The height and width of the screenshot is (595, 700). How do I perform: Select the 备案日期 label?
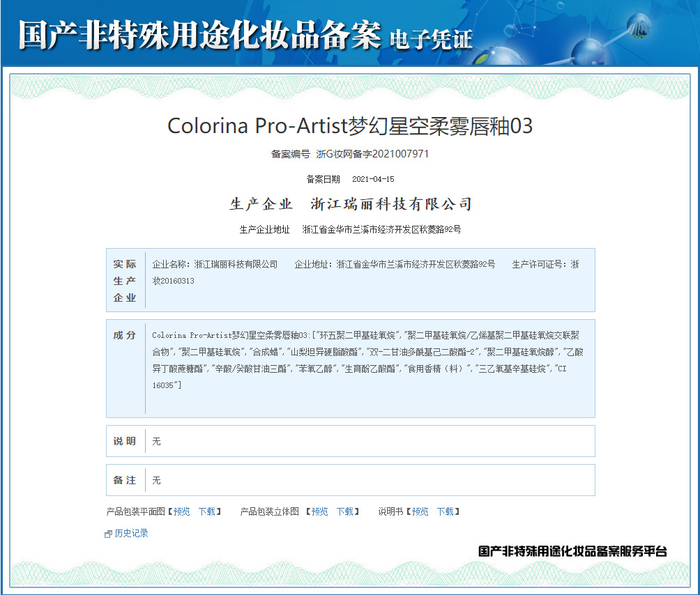point(324,179)
